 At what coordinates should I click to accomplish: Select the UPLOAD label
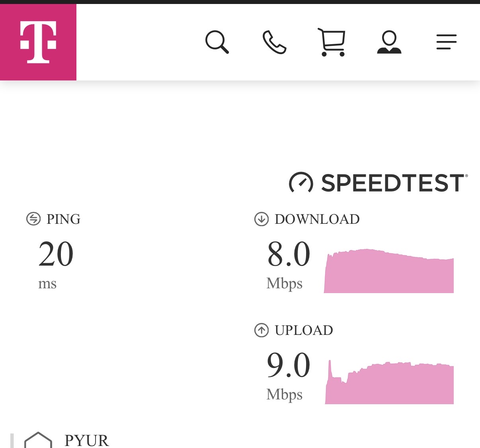pyautogui.click(x=304, y=330)
